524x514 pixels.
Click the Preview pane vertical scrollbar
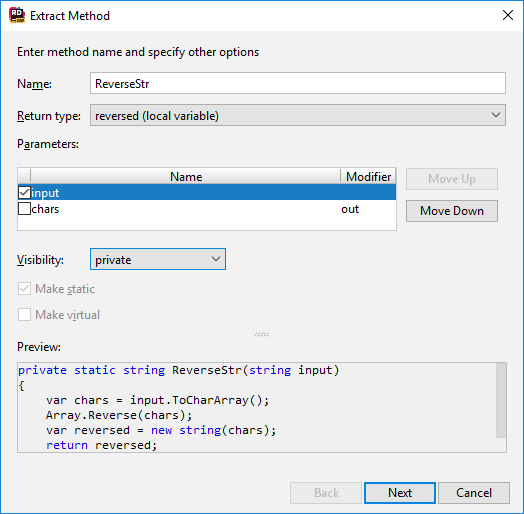click(x=501, y=400)
